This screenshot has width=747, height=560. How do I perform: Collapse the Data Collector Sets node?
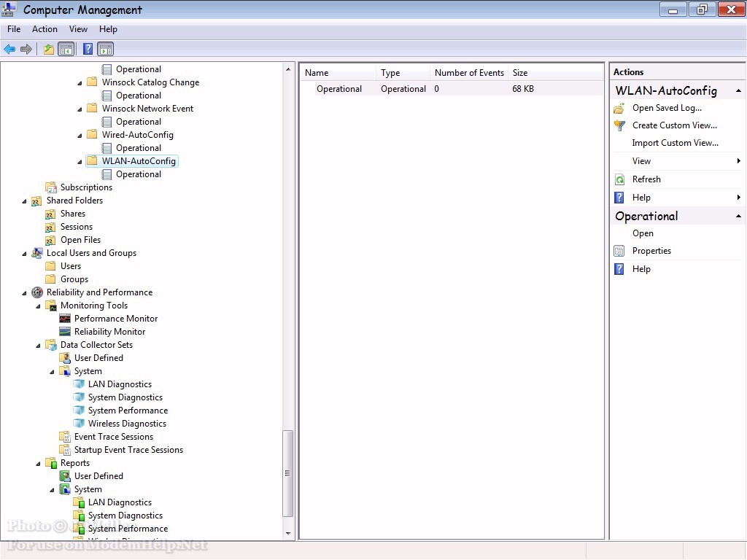click(38, 346)
